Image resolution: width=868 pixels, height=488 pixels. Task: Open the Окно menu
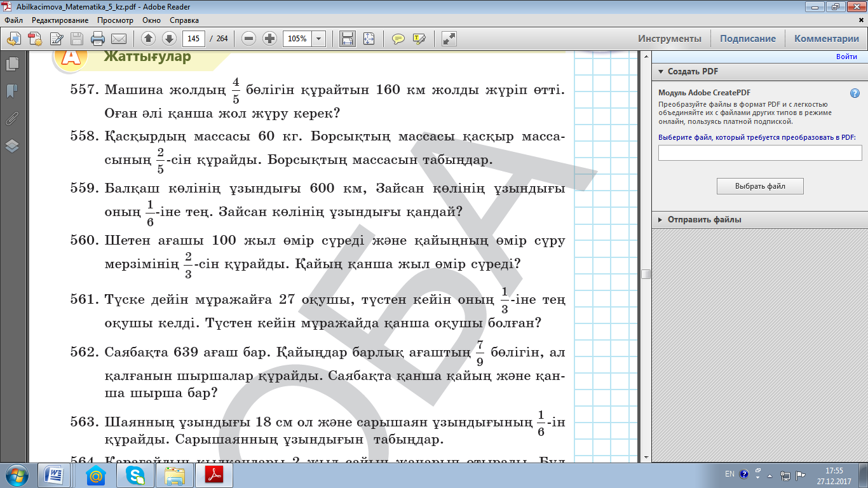(152, 20)
